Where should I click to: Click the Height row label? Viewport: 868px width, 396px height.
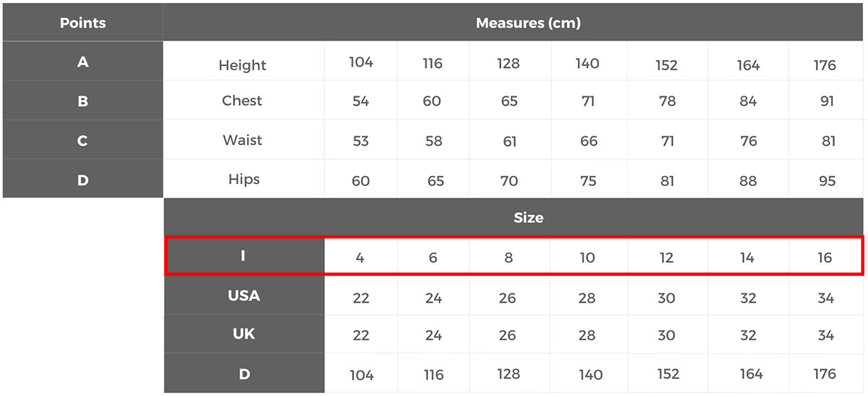click(x=242, y=65)
